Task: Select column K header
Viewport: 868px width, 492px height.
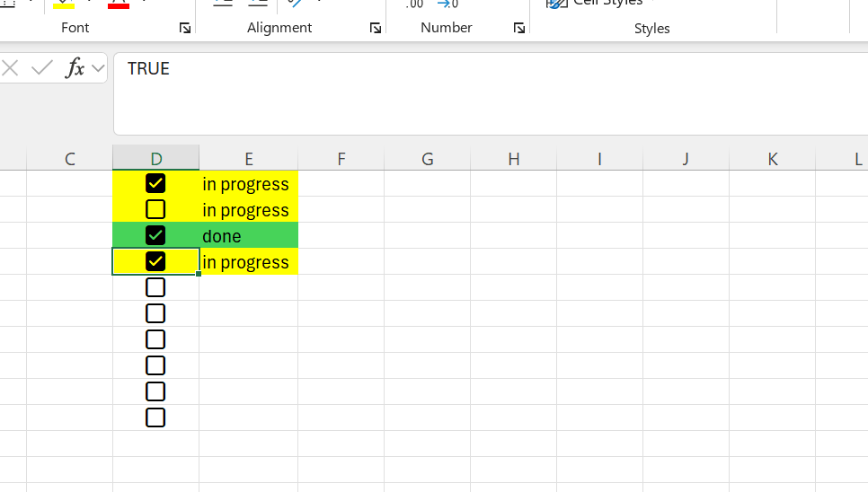Action: point(772,159)
